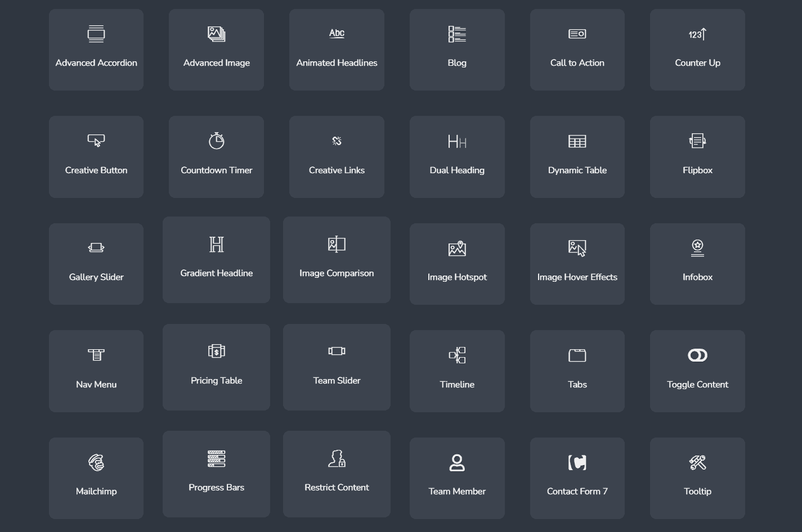Viewport: 802px width, 532px height.
Task: Select the Gallery Slider card
Action: 96,264
